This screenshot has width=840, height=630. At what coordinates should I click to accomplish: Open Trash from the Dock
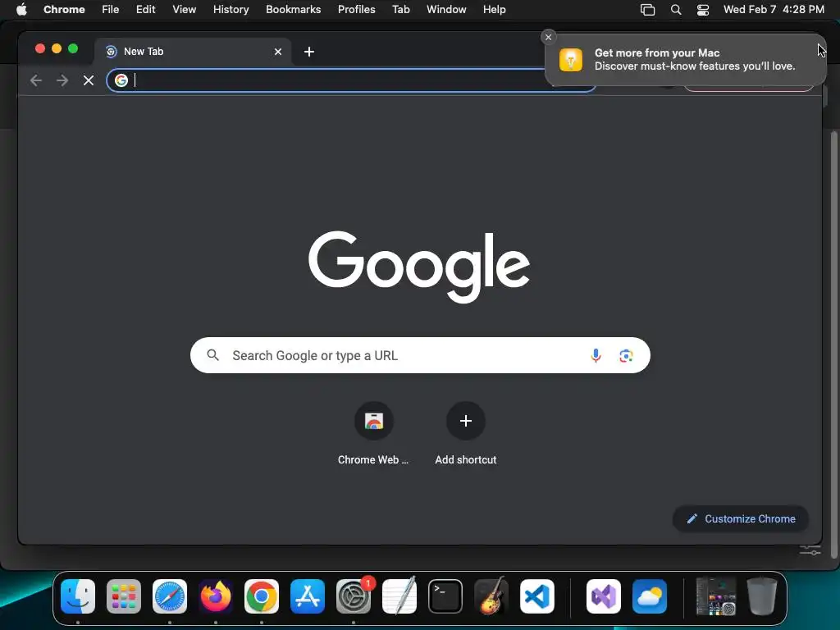pyautogui.click(x=762, y=596)
